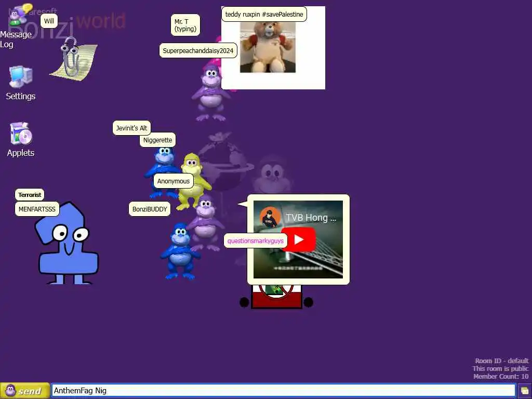Click the blue Four character avatar
The image size is (532, 399).
pyautogui.click(x=67, y=244)
